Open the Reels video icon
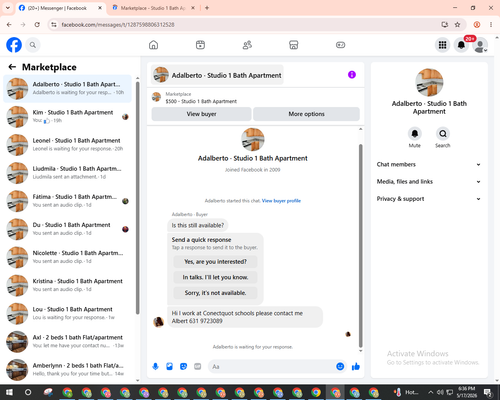Image resolution: width=500 pixels, height=400 pixels. point(200,45)
